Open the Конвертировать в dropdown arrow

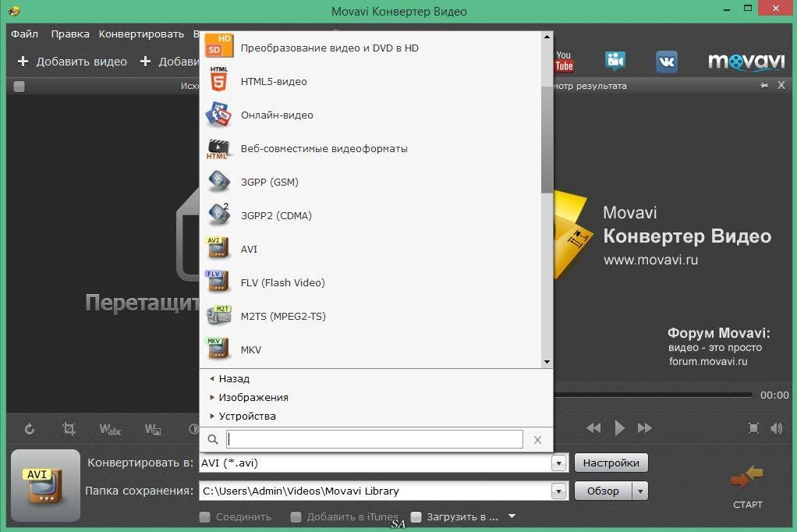[558, 463]
